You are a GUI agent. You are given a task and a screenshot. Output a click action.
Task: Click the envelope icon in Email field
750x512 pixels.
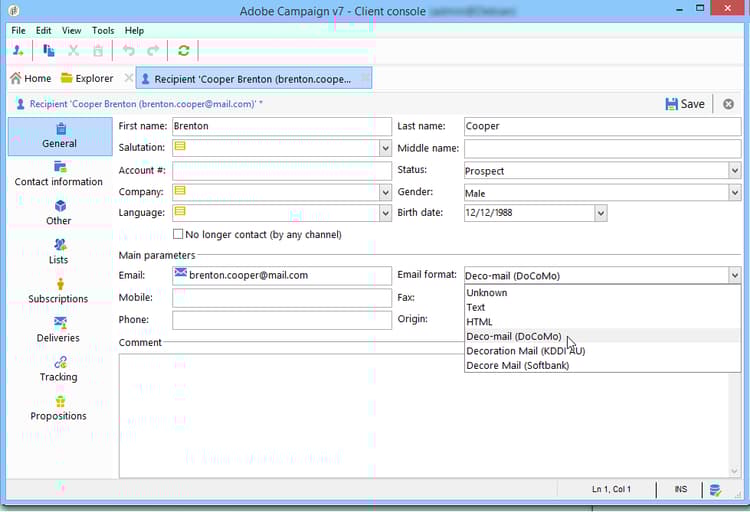(180, 273)
